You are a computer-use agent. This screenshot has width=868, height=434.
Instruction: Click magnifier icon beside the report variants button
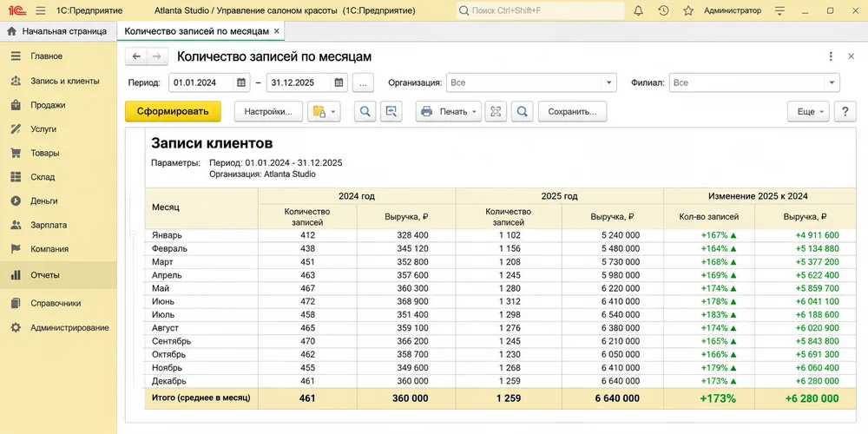click(x=365, y=111)
